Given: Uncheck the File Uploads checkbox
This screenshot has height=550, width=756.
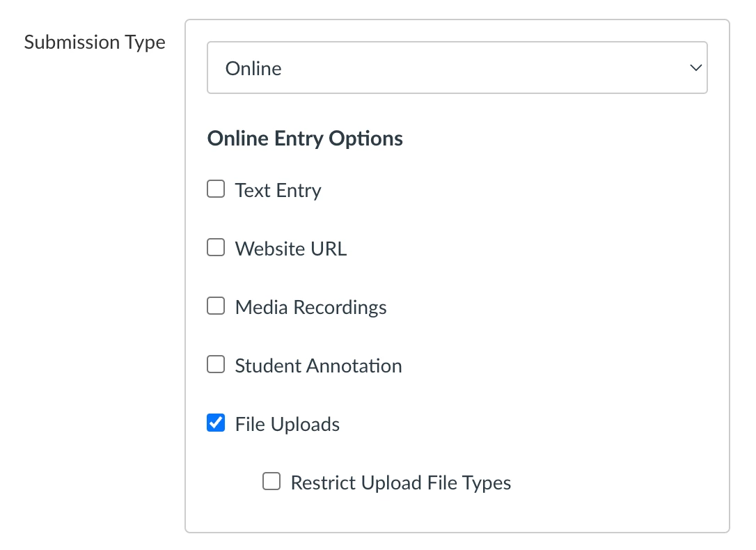Looking at the screenshot, I should (x=216, y=423).
